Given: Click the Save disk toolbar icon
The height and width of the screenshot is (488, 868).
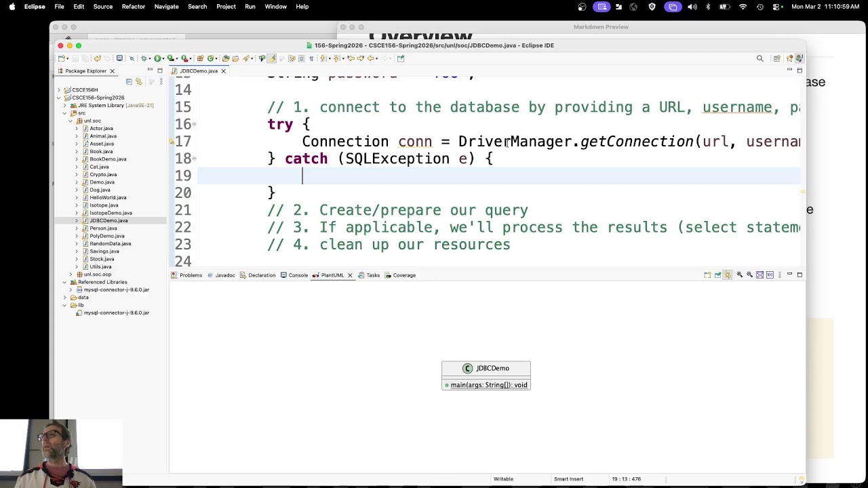Looking at the screenshot, I should (75, 58).
